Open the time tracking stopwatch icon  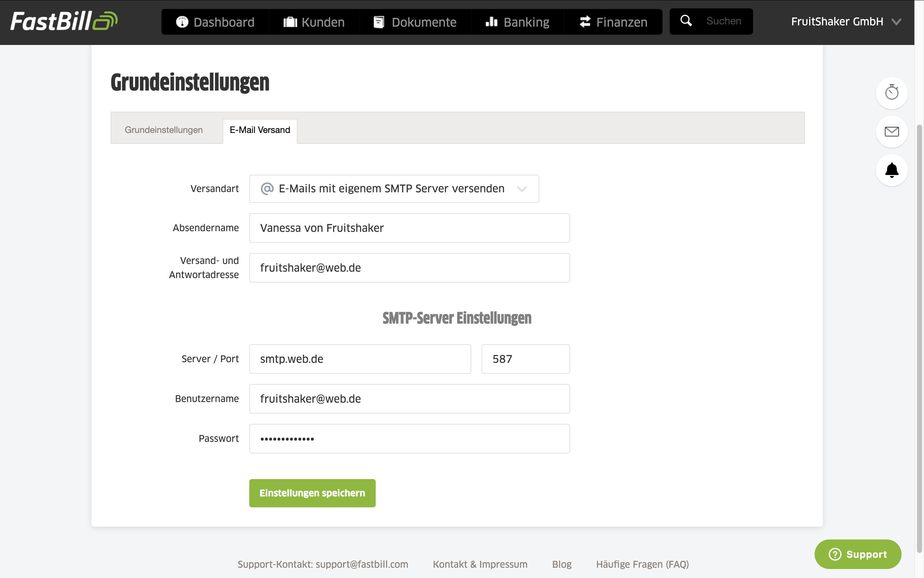point(892,93)
